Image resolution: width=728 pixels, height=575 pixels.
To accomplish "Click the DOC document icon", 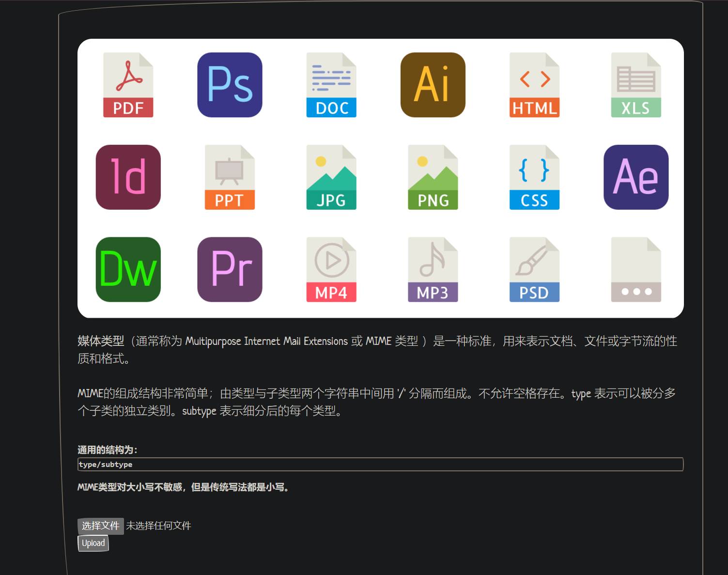I will 331,85.
